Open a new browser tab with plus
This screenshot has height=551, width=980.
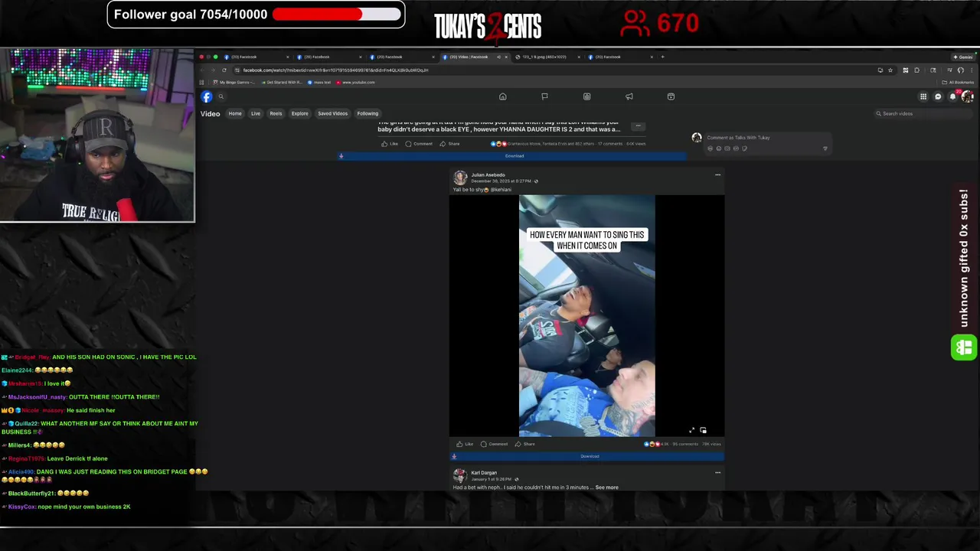662,57
